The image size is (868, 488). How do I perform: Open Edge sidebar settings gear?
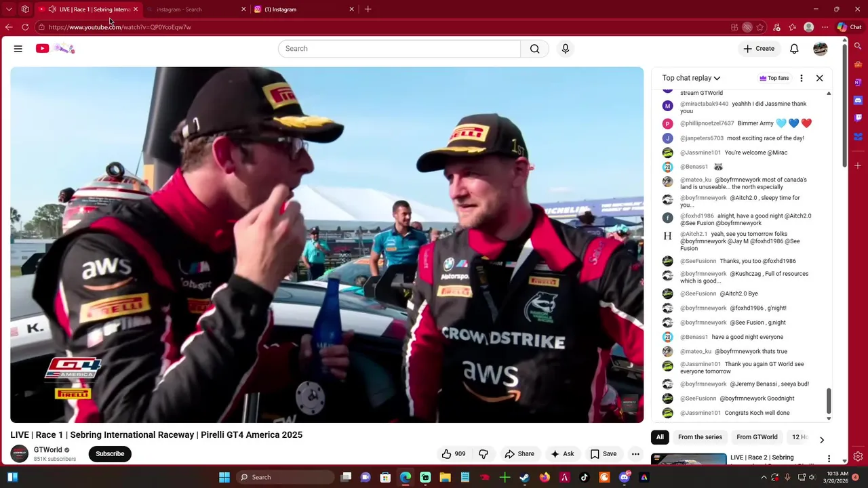[x=858, y=457]
